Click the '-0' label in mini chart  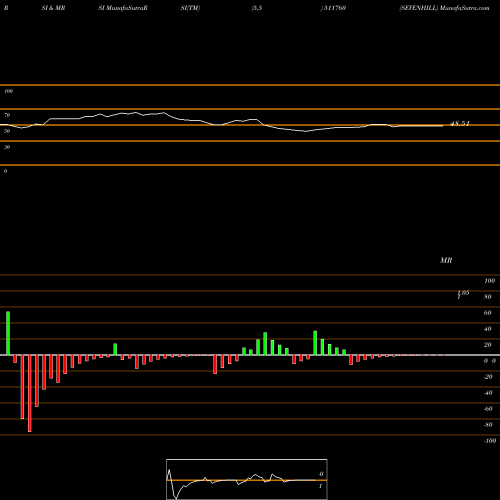click(x=321, y=474)
